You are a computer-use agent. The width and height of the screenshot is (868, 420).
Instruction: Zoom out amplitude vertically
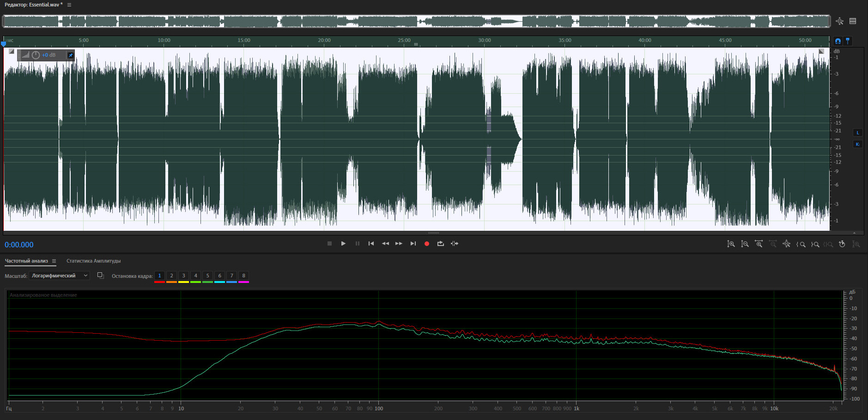tap(745, 244)
